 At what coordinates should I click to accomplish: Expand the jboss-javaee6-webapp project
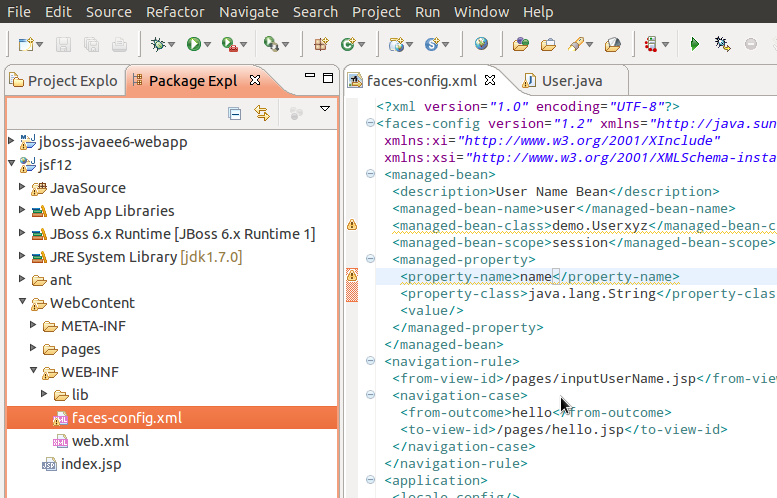11,141
